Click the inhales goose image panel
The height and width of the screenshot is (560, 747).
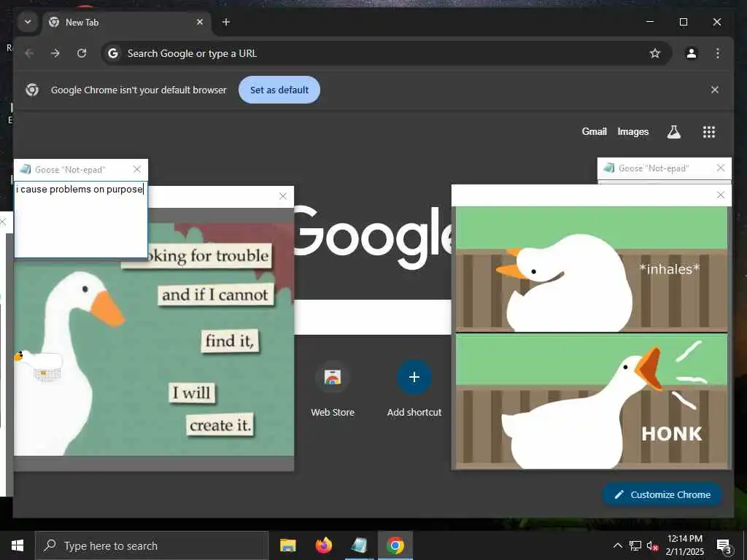pyautogui.click(x=592, y=269)
